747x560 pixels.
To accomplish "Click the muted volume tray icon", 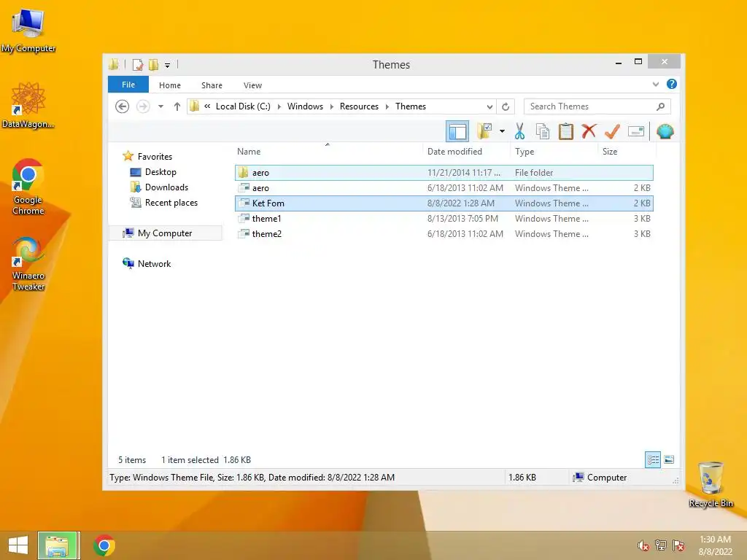I will pos(643,545).
